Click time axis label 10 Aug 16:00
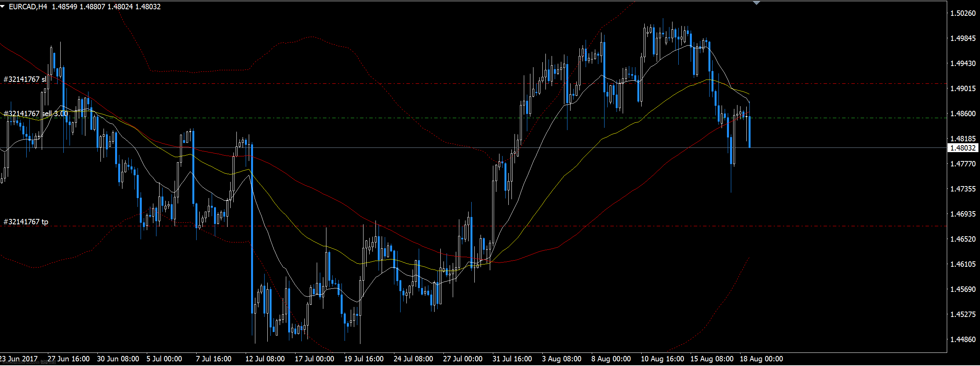Image resolution: width=980 pixels, height=366 pixels. pyautogui.click(x=662, y=359)
